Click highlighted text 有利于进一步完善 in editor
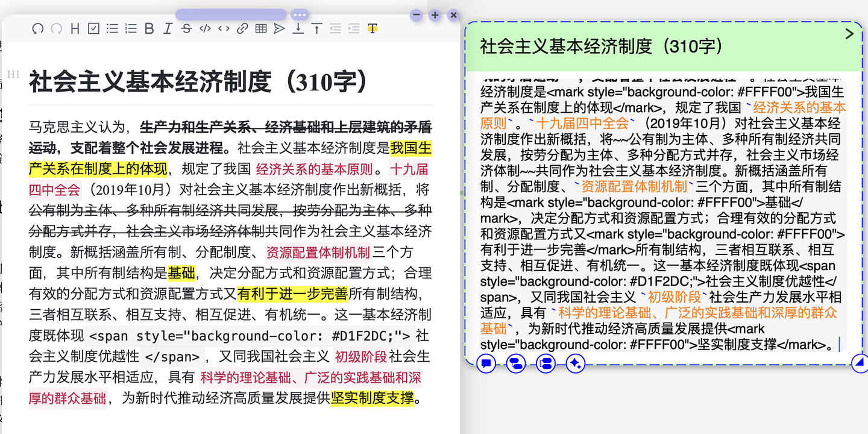 coord(293,294)
